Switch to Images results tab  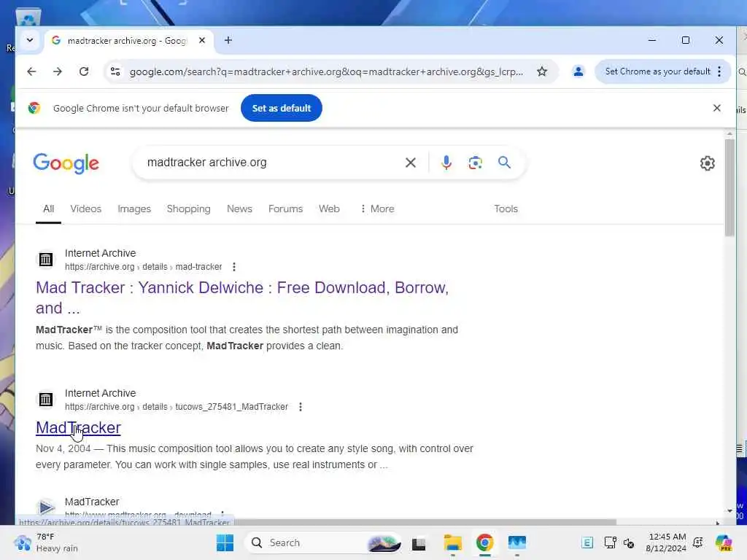pos(134,209)
